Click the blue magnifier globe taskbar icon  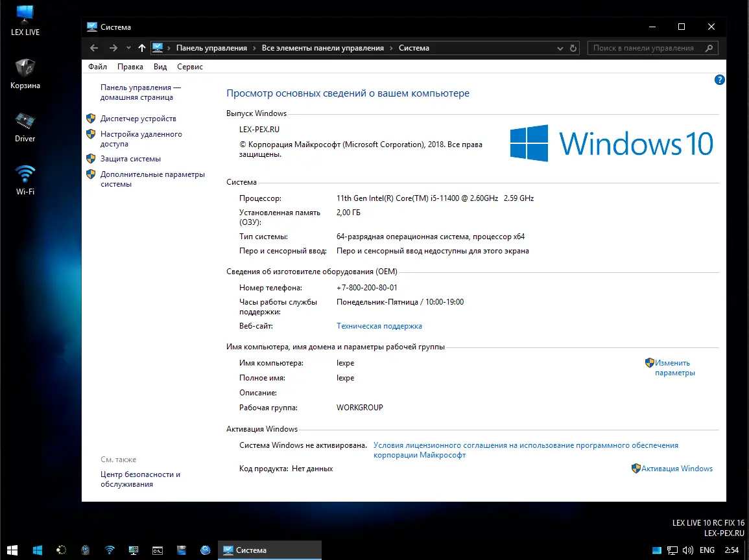point(205,550)
